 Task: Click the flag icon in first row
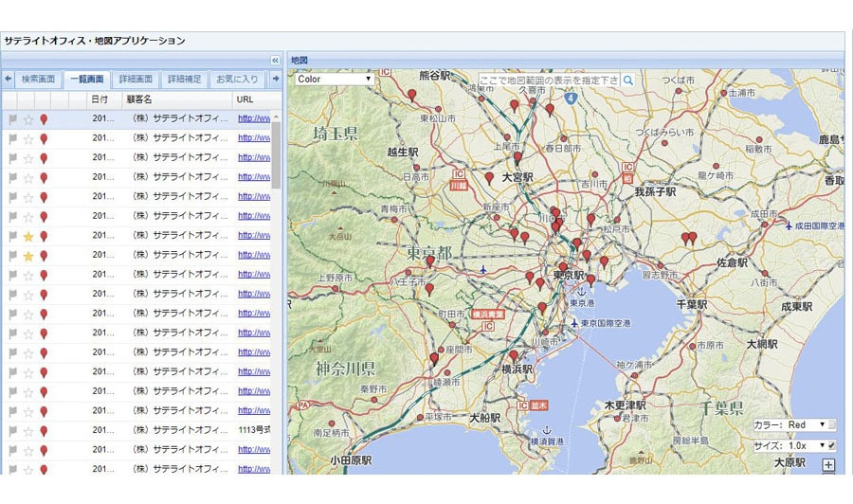(12, 119)
